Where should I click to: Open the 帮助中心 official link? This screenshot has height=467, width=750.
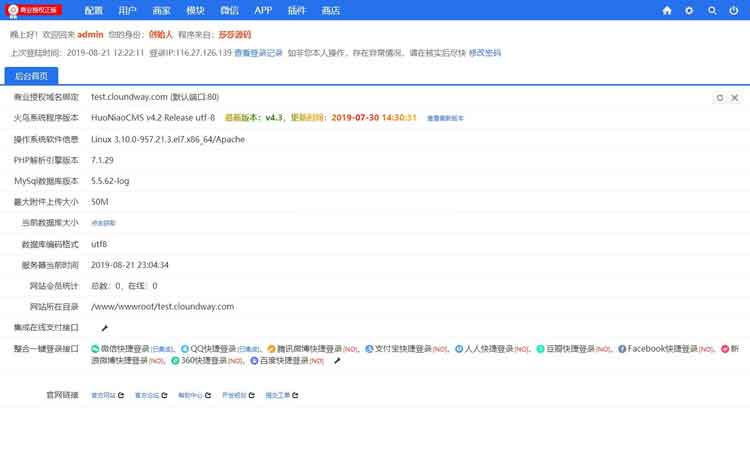(x=190, y=395)
